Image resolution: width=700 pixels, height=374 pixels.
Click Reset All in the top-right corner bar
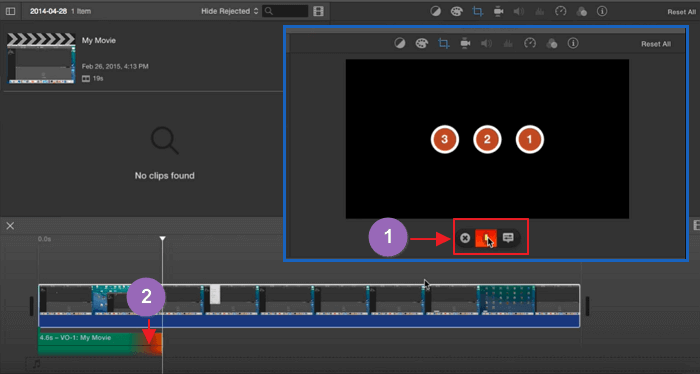(681, 12)
